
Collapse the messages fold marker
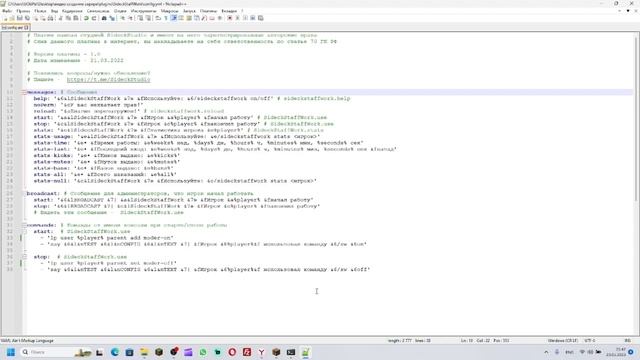24,92
